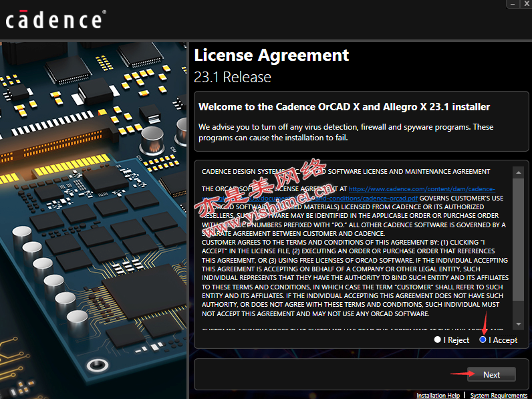Click the SOFTWARE LICENSE AND MAINTENANCE AGREEMENT title line
Viewport: 532px width, 399px height.
[x=346, y=171]
